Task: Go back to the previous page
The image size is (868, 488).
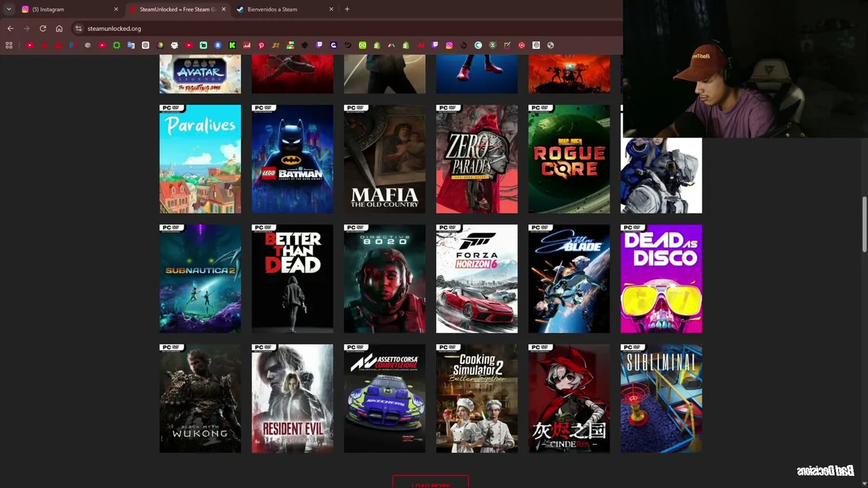Action: point(10,28)
